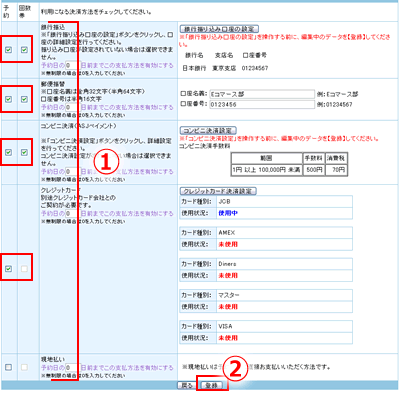The width and height of the screenshot is (400, 400).
Task: Toggle 予約 checkbox for コンビニ決済 row
Action: click(9, 152)
